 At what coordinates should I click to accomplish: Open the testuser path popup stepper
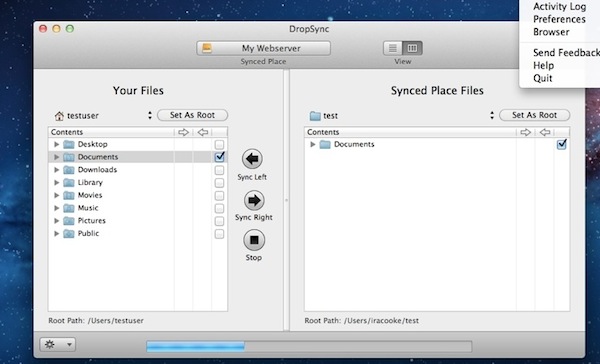pyautogui.click(x=150, y=115)
